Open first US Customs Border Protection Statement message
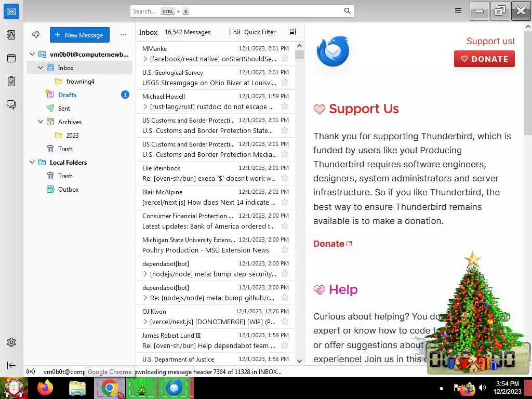The image size is (532, 399). pos(216,126)
